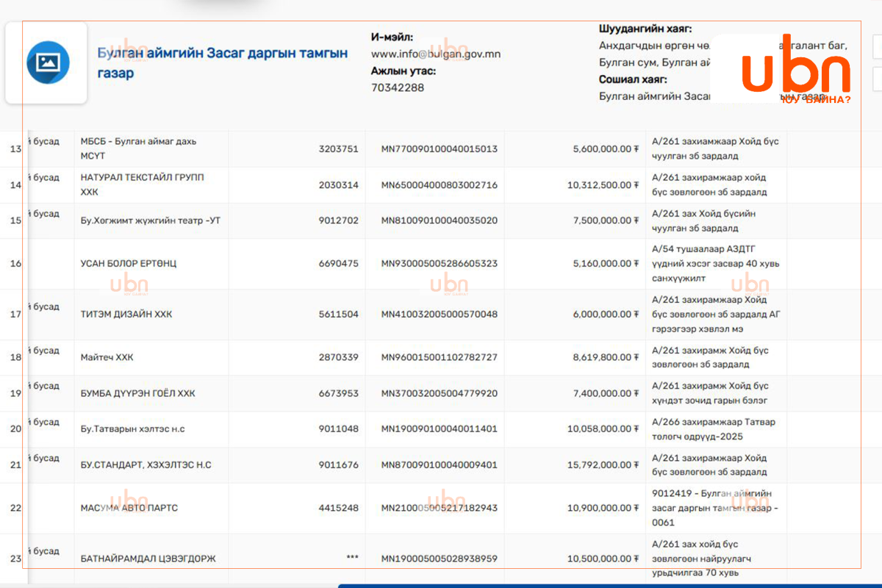Click the www.info@bulgan.gov.mn email address
This screenshot has height=588, width=882.
436,54
